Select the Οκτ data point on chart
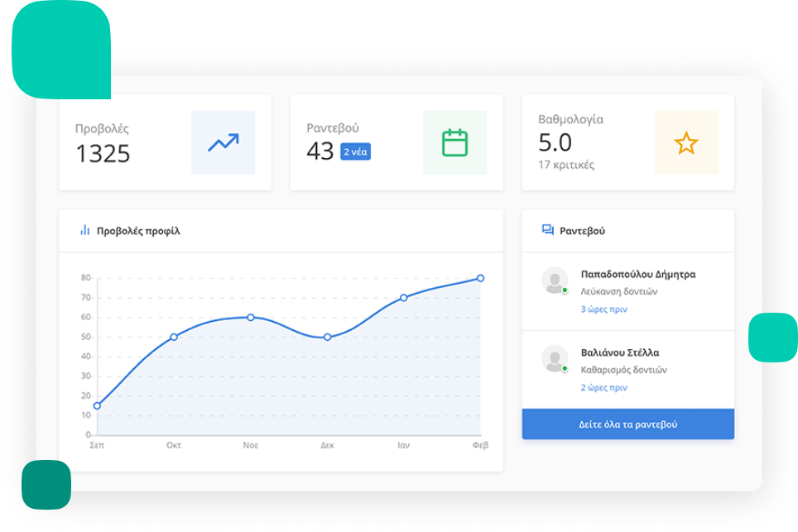The height and width of the screenshot is (532, 798). (174, 338)
